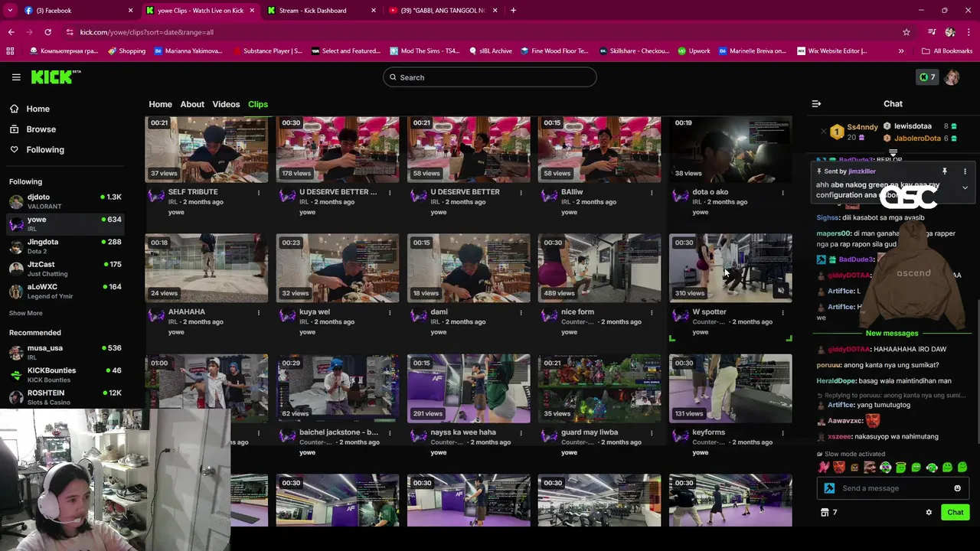Open emoji picker in message box
This screenshot has width=980, height=551.
tap(957, 488)
